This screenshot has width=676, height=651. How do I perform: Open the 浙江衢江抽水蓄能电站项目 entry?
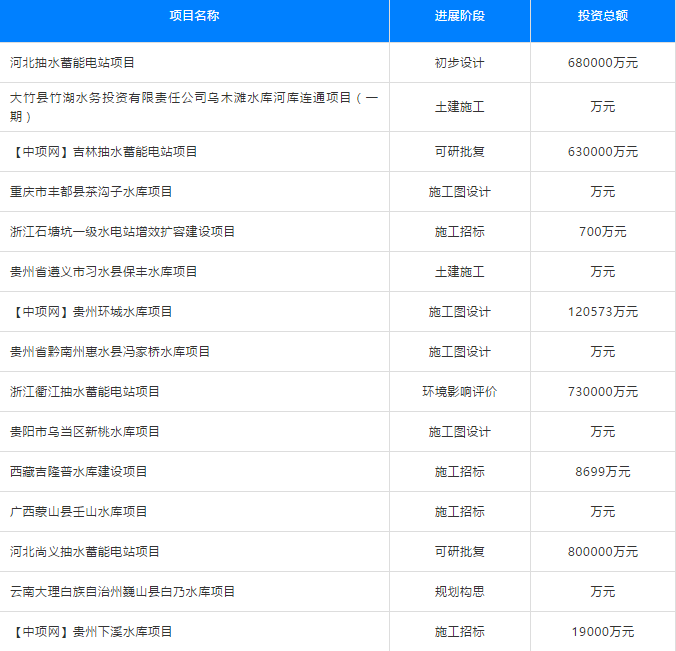tap(85, 392)
